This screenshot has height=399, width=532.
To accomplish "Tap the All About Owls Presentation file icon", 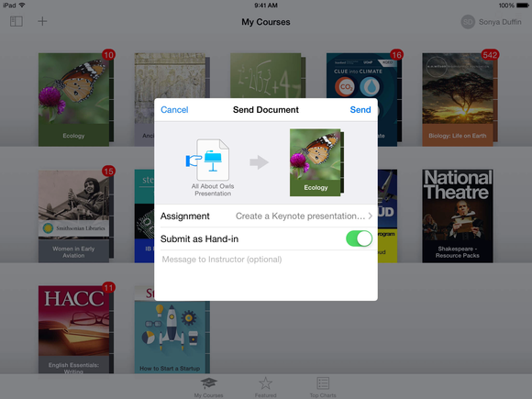I will coord(208,160).
